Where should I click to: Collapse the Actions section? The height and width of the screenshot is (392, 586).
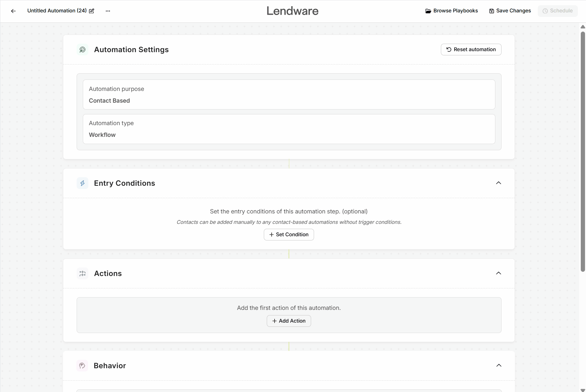[498, 273]
